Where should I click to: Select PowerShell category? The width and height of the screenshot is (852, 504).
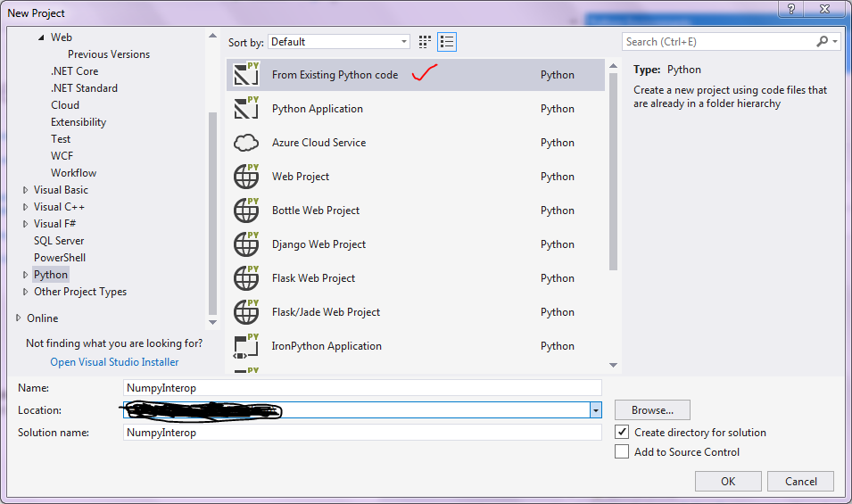pyautogui.click(x=60, y=258)
